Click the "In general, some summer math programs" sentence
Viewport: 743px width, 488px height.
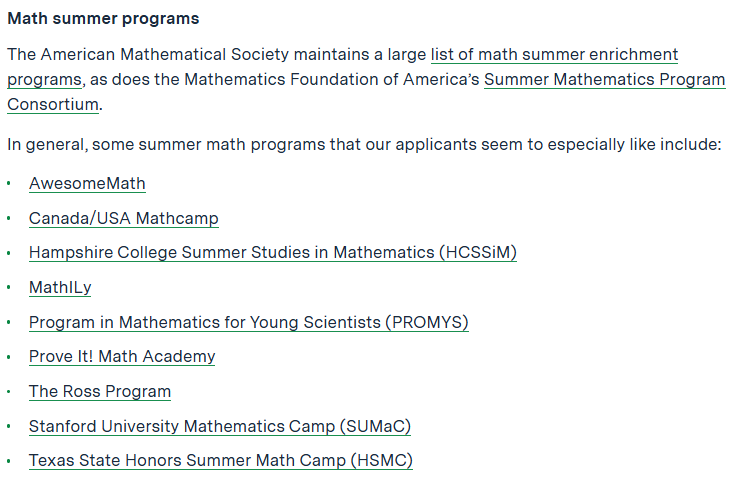pos(363,144)
